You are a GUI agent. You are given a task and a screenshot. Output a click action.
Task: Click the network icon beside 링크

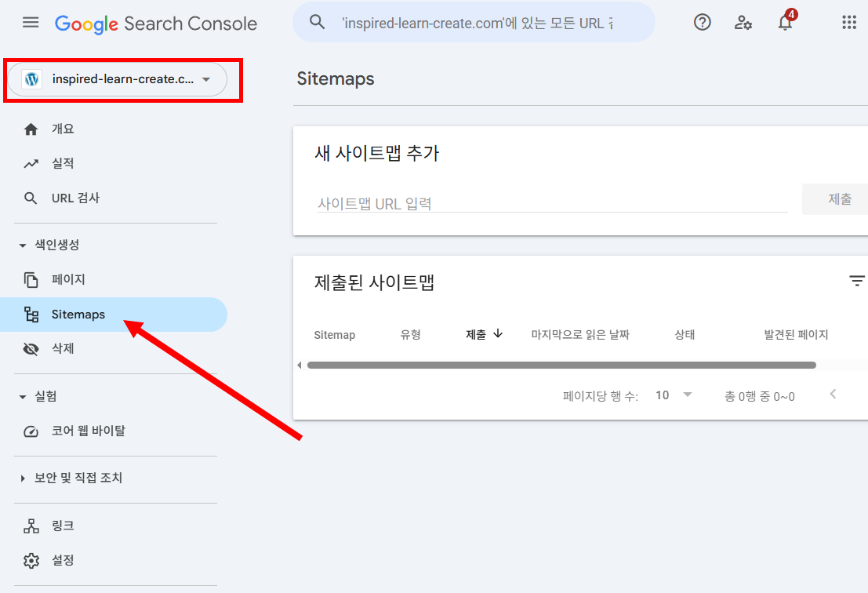point(31,526)
